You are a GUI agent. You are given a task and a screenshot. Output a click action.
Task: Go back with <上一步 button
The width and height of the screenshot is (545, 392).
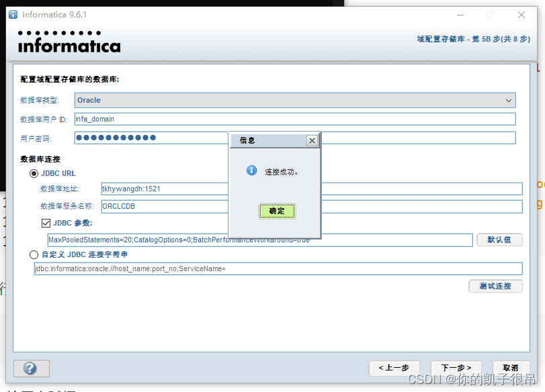[394, 368]
